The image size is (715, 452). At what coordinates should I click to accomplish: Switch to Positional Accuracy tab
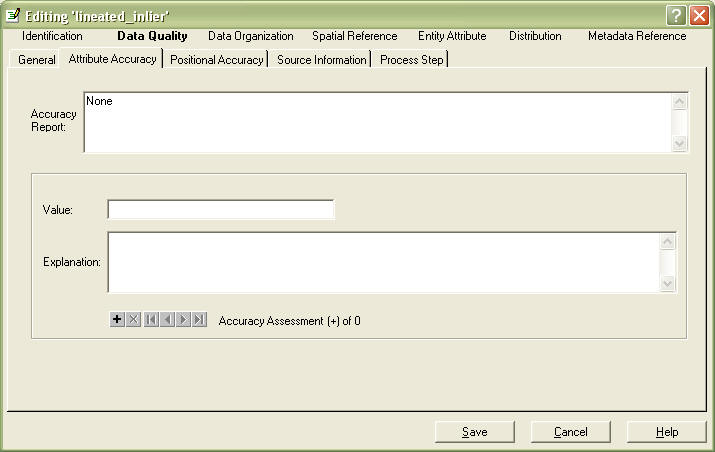(216, 60)
